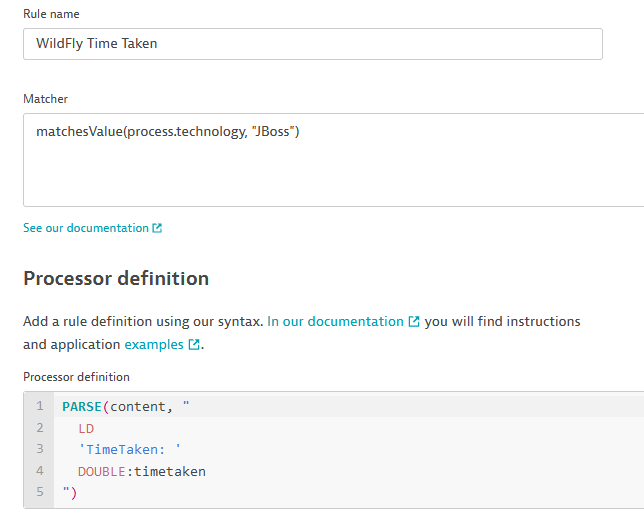This screenshot has height=528, width=644.
Task: Click the closing quote on line 5
Action: click(x=66, y=490)
